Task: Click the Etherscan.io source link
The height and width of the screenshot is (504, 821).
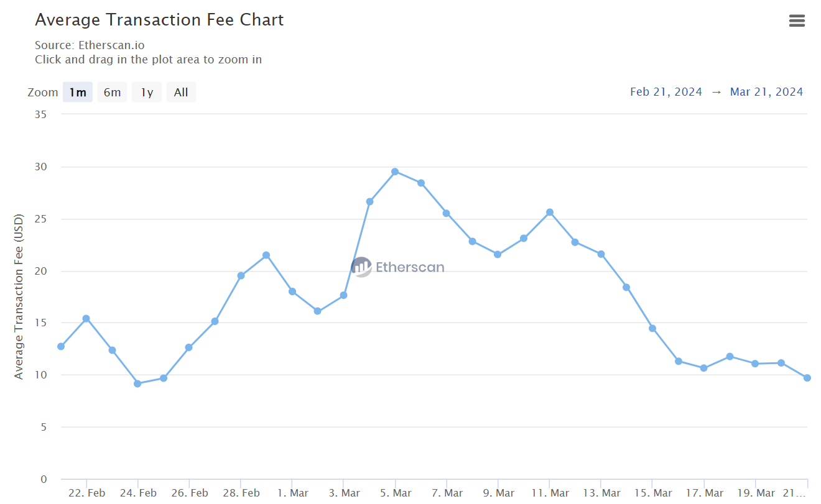Action: coord(111,45)
